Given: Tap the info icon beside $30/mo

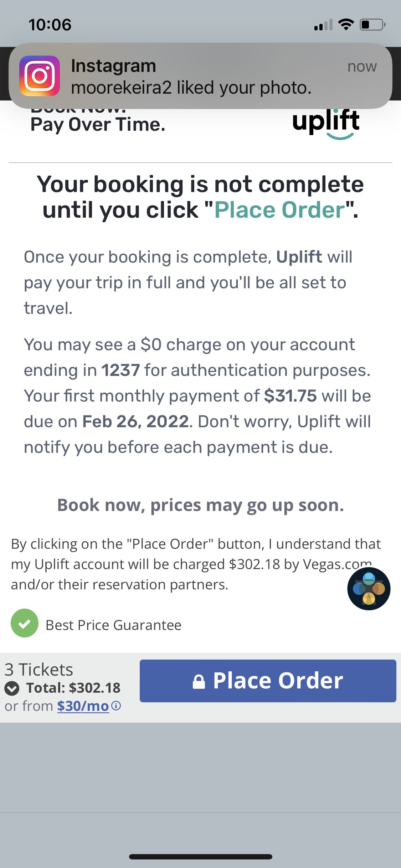Looking at the screenshot, I should click(116, 706).
